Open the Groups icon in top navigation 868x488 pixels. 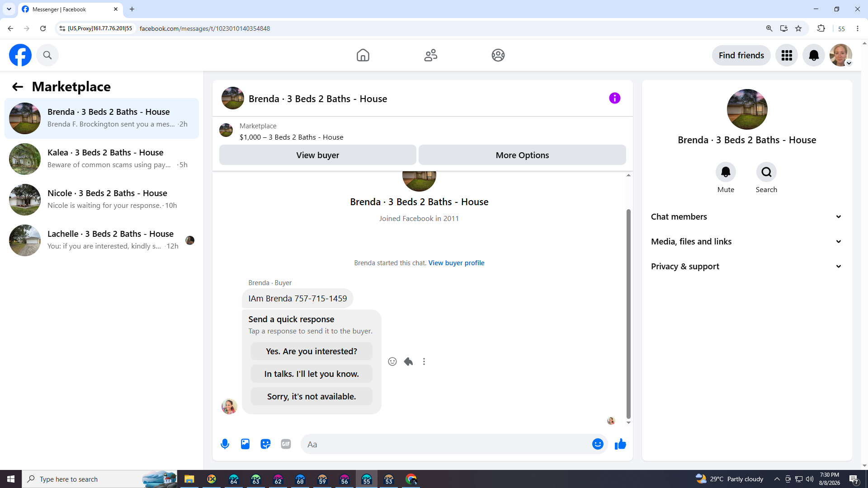pos(498,55)
